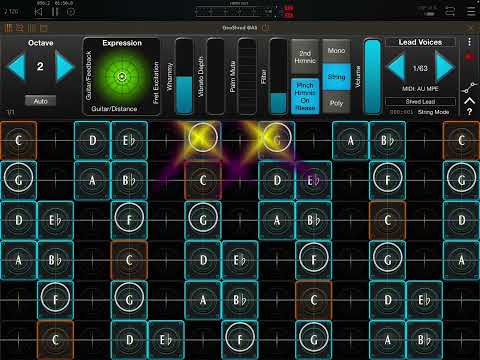Click the three-dot more options icon
Image resolution: width=480 pixels, height=360 pixels.
pyautogui.click(x=469, y=42)
